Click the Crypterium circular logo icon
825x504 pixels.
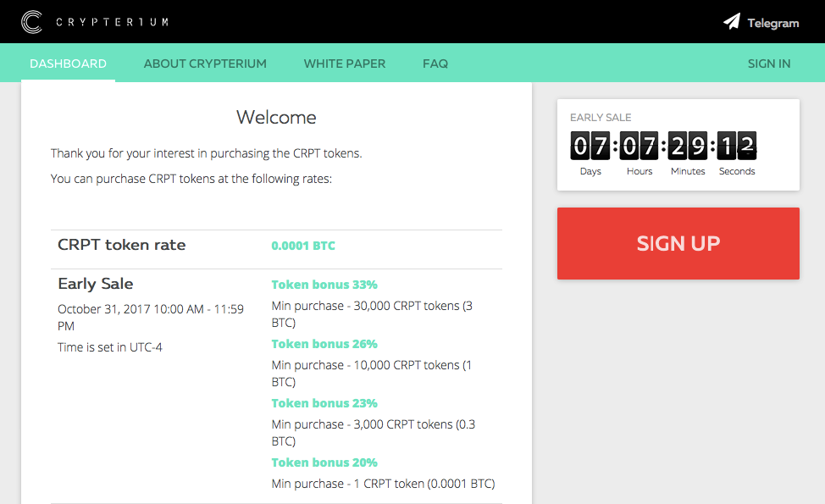[31, 22]
